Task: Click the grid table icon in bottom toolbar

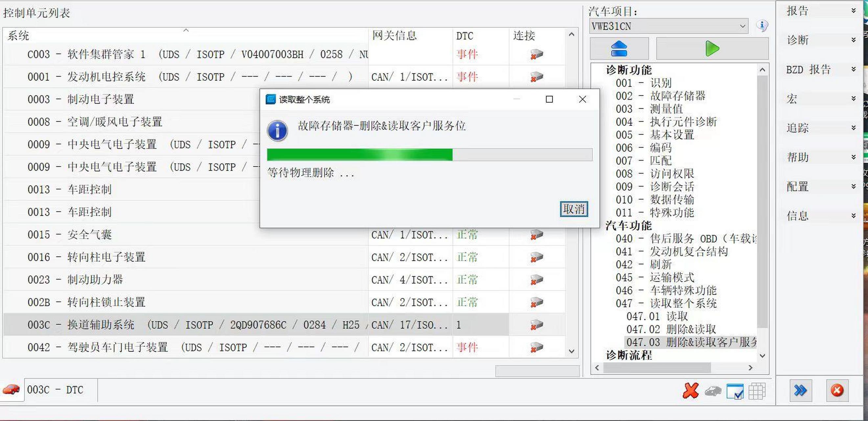Action: 757,391
